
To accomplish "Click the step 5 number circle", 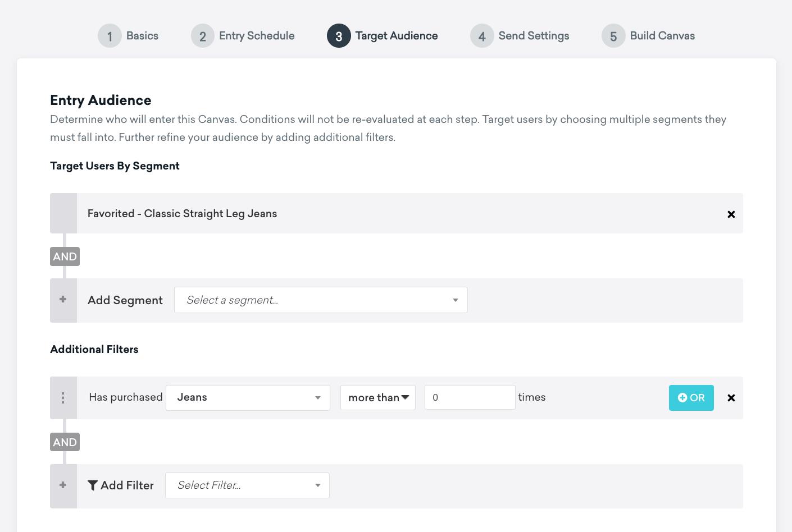I will point(613,36).
